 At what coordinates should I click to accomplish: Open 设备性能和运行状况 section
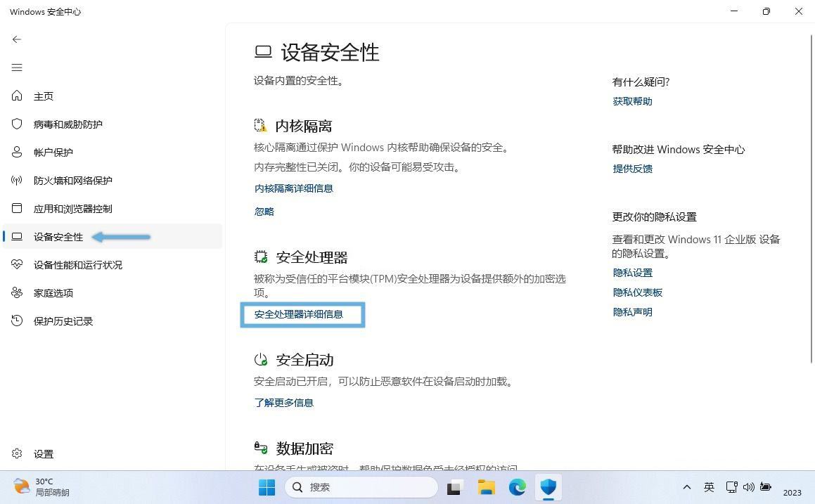coord(77,265)
